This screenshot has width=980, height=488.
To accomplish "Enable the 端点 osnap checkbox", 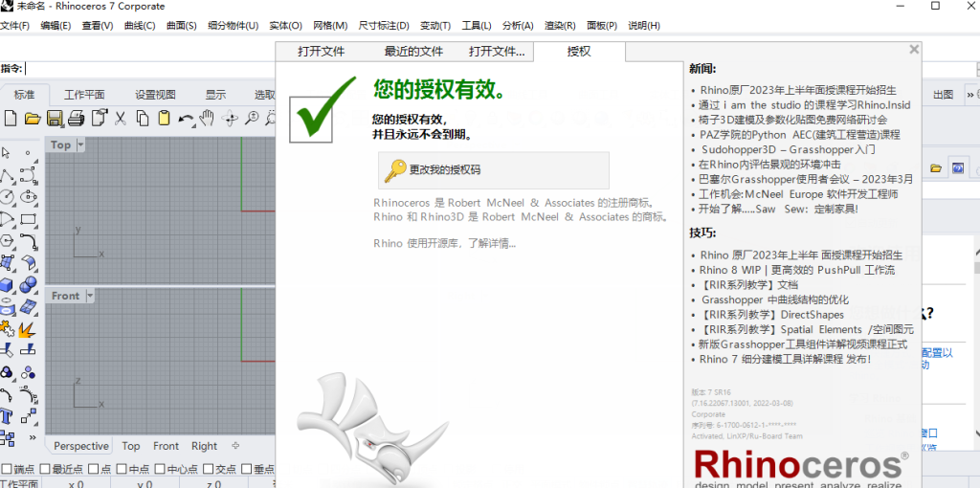I will pyautogui.click(x=7, y=469).
